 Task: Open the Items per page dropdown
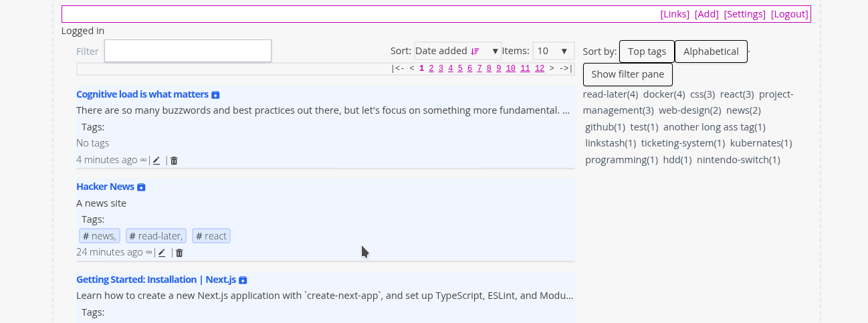tap(554, 51)
